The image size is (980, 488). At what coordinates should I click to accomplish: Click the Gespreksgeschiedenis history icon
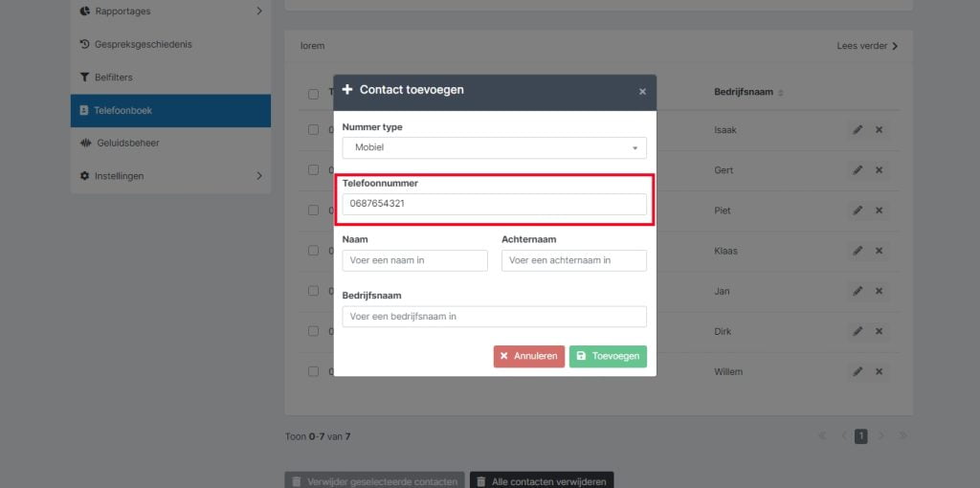tap(85, 44)
